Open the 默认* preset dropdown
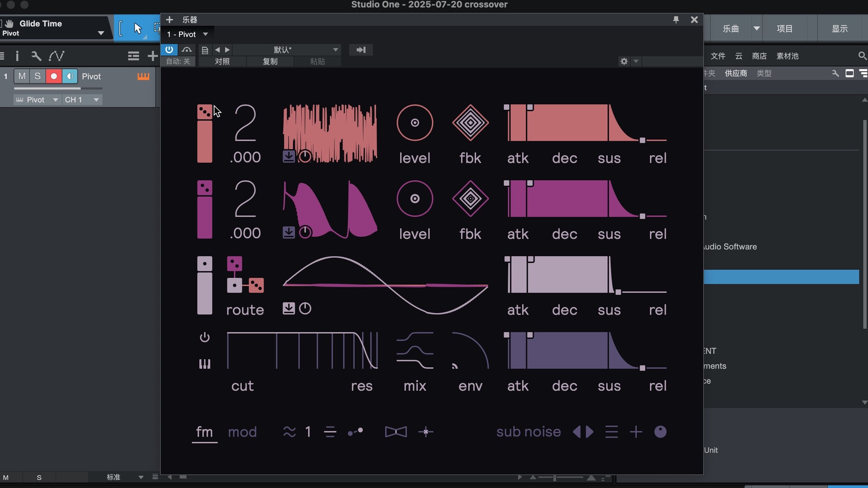 tap(287, 50)
